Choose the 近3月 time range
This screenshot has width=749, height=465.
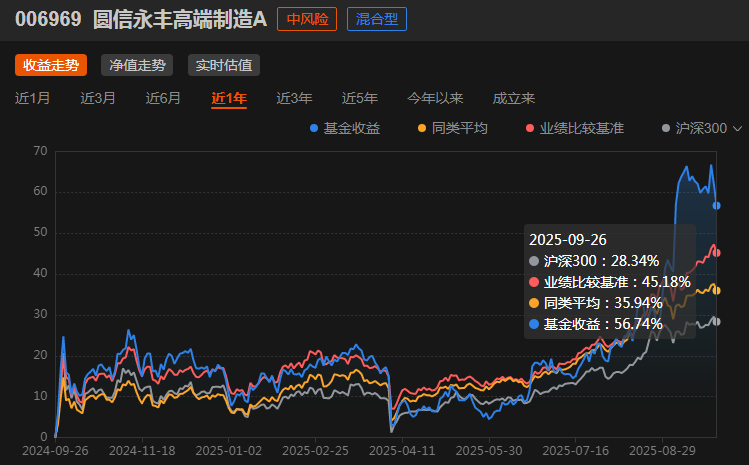pyautogui.click(x=98, y=98)
